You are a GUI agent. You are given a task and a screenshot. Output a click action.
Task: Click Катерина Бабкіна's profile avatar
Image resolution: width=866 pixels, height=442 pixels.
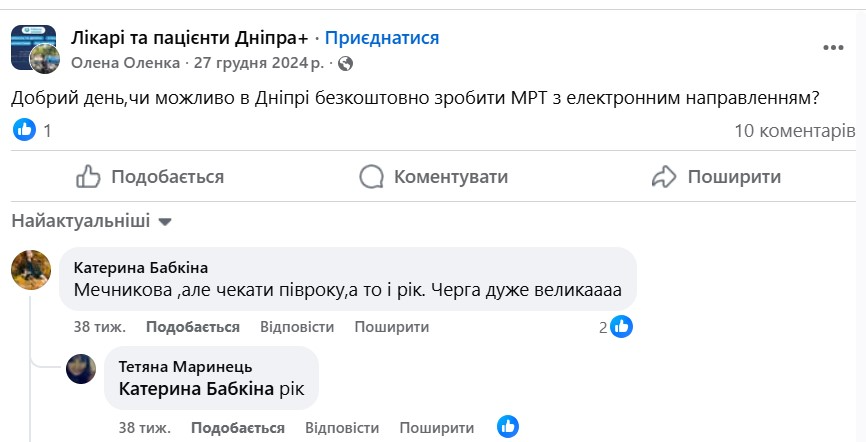pos(31,269)
